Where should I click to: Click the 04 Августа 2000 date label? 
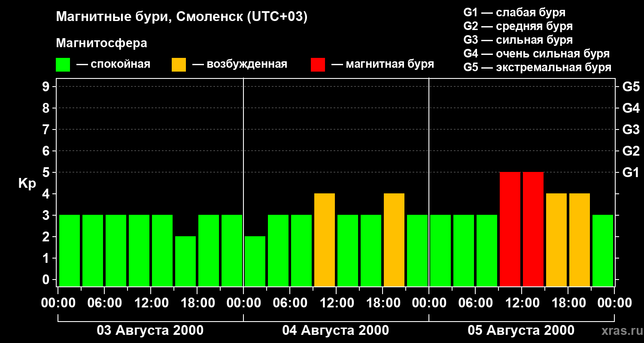[x=336, y=331]
